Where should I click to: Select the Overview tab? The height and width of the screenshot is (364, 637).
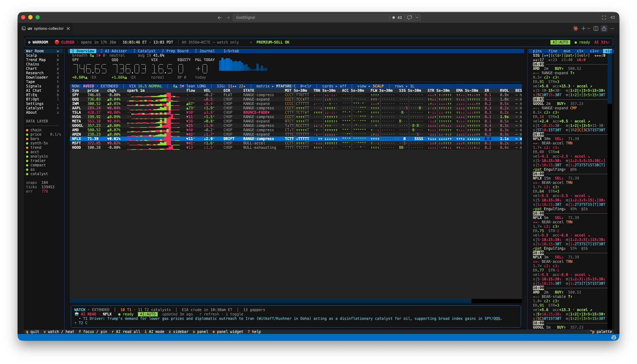coord(83,51)
